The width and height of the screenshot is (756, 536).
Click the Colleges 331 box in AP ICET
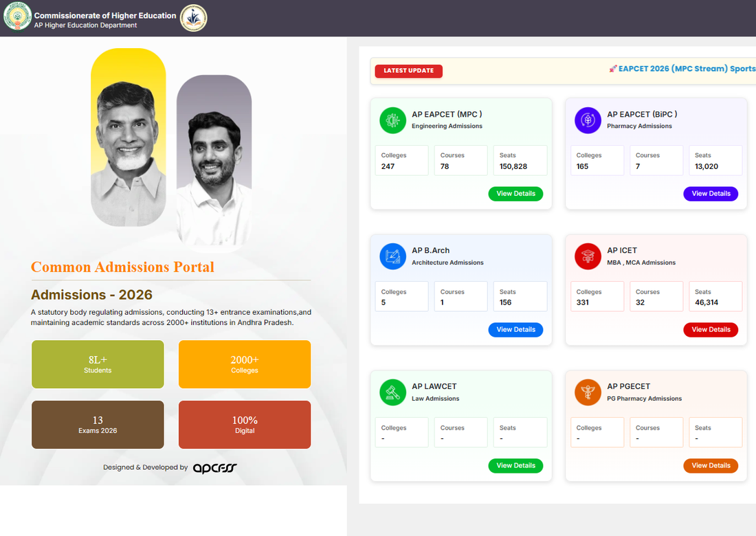point(597,296)
